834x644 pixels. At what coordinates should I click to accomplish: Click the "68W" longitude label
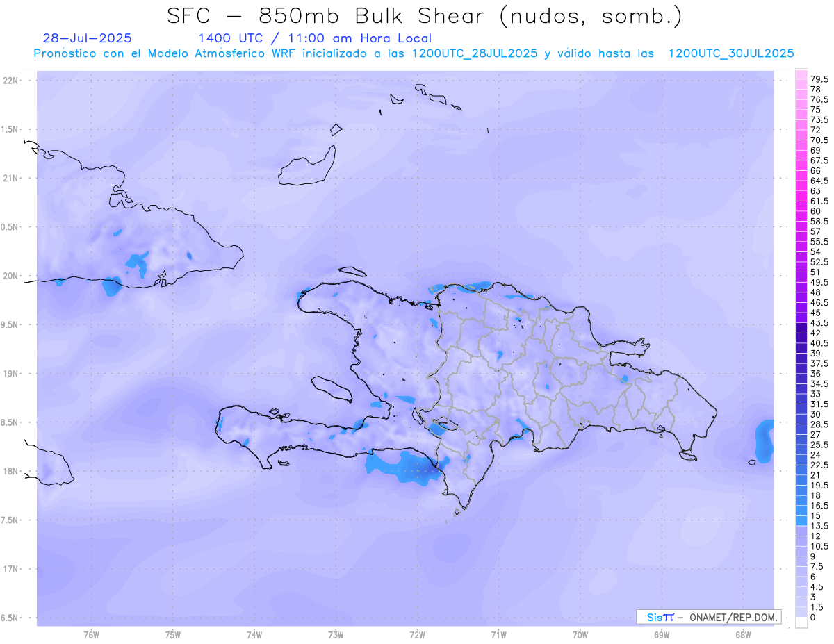pos(743,635)
